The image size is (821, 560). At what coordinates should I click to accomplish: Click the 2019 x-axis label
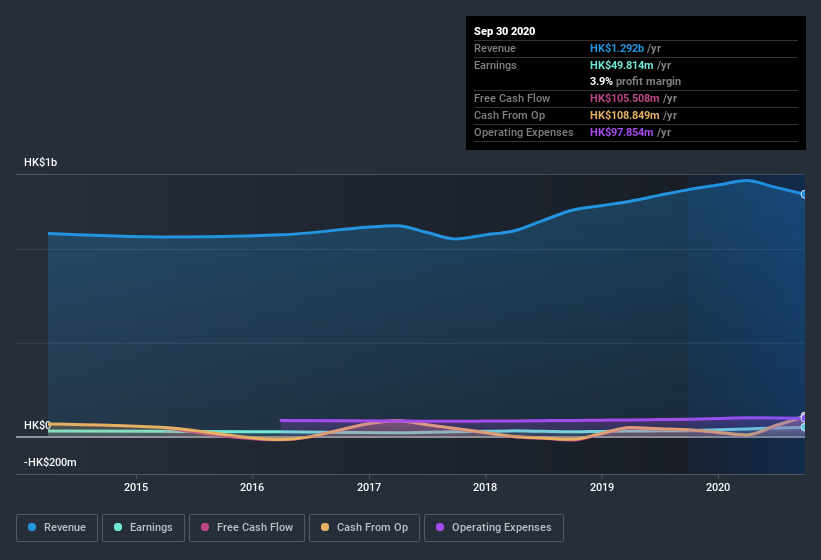click(602, 487)
